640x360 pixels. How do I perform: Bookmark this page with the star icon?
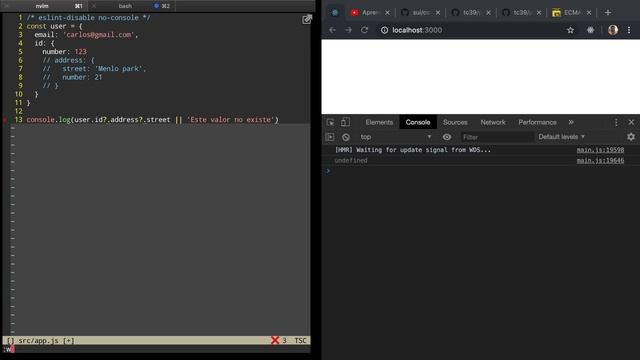[570, 30]
